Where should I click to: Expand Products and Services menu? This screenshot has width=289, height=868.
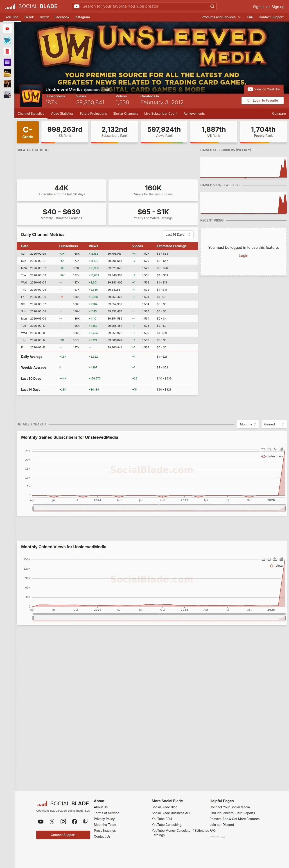[221, 17]
